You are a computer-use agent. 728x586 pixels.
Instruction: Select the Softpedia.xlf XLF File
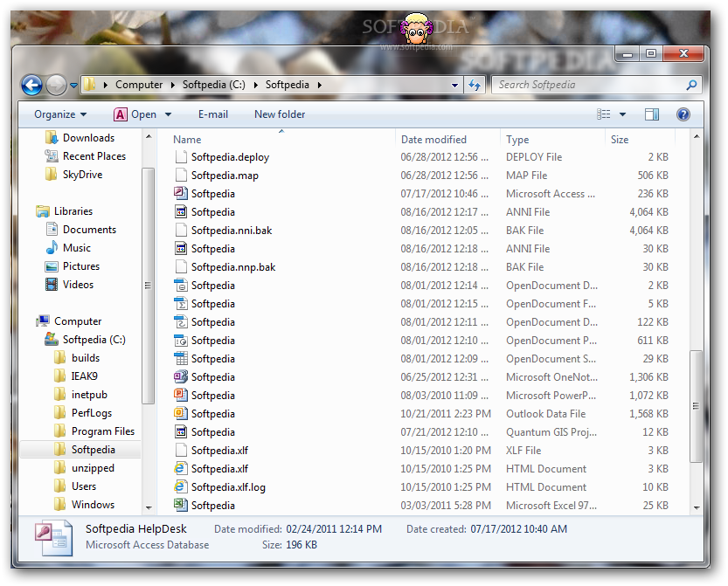[219, 450]
